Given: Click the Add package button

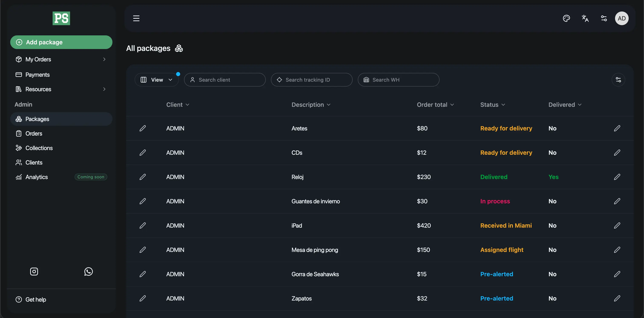Looking at the screenshot, I should point(61,42).
